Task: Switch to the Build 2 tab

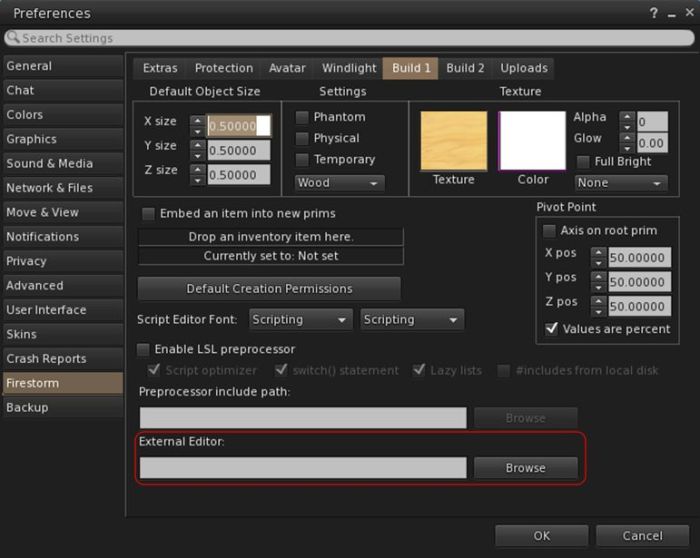Action: point(465,68)
